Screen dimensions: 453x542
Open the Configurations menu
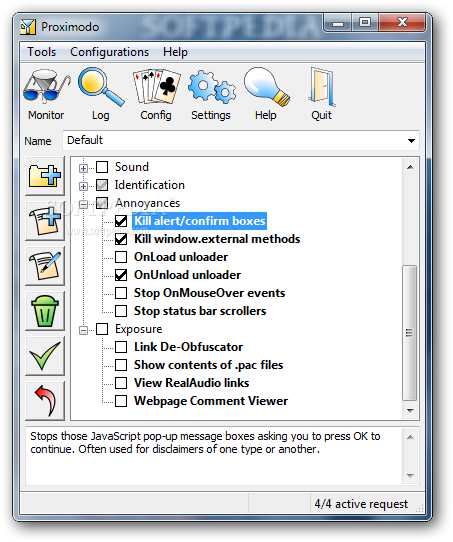point(110,52)
